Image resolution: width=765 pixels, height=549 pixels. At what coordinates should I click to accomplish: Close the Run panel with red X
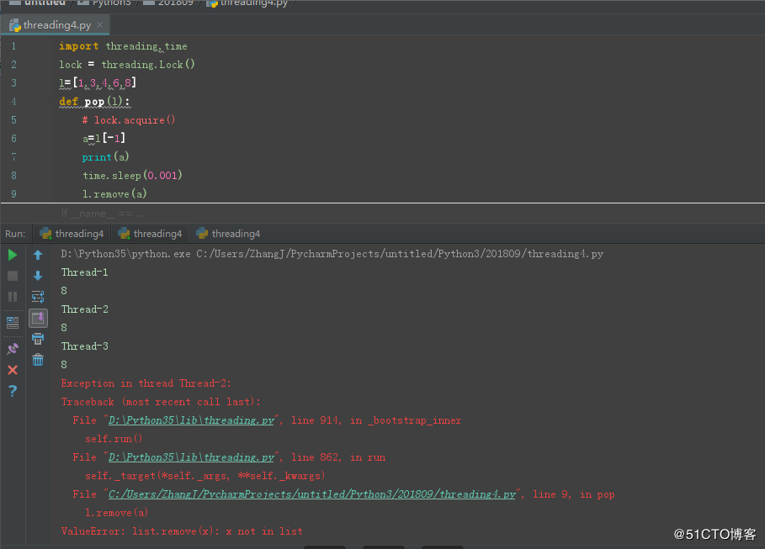13,370
